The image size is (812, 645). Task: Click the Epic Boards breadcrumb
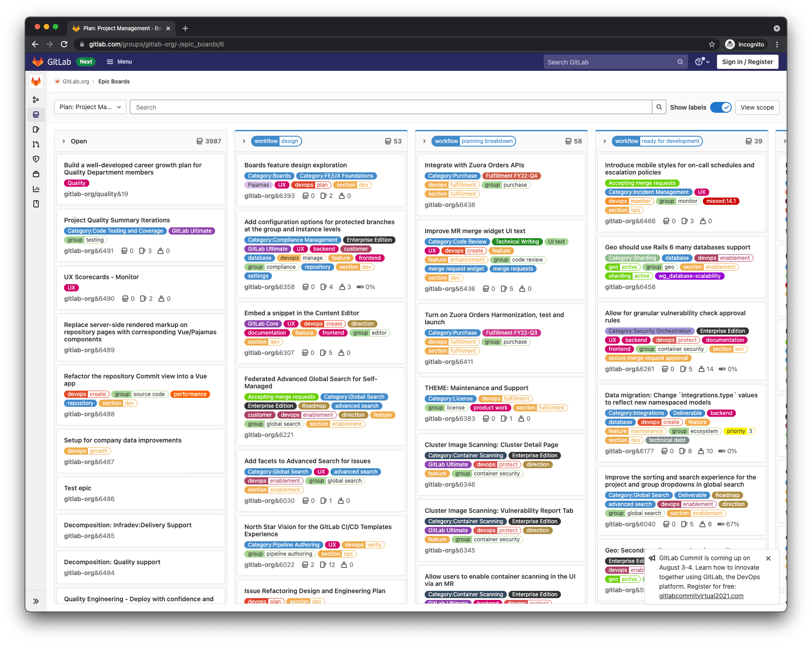(x=114, y=82)
